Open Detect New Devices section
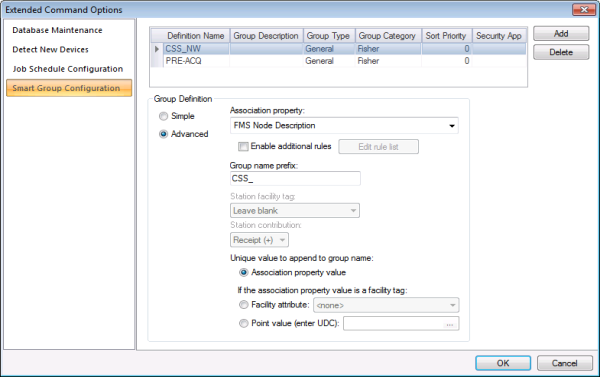600x377 pixels. [50, 50]
